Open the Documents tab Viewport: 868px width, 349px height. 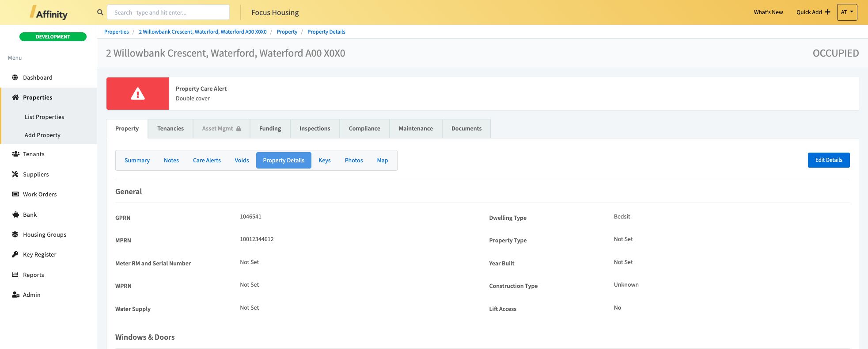pos(466,129)
